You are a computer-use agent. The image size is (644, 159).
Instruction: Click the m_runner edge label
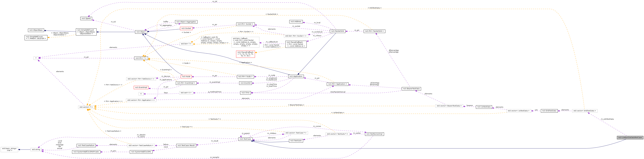tap(317, 126)
